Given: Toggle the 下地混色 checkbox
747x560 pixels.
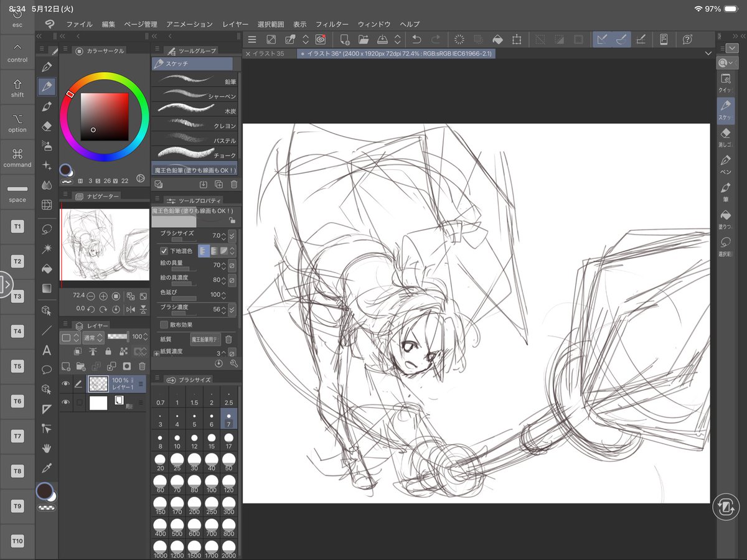Looking at the screenshot, I should tap(164, 251).
